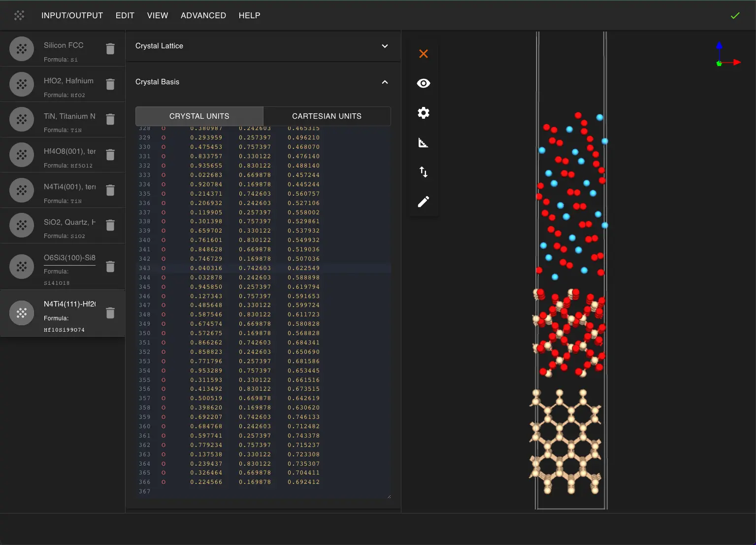Screen dimensions: 756x545
Task: Open the ADVANCED menu
Action: point(203,16)
